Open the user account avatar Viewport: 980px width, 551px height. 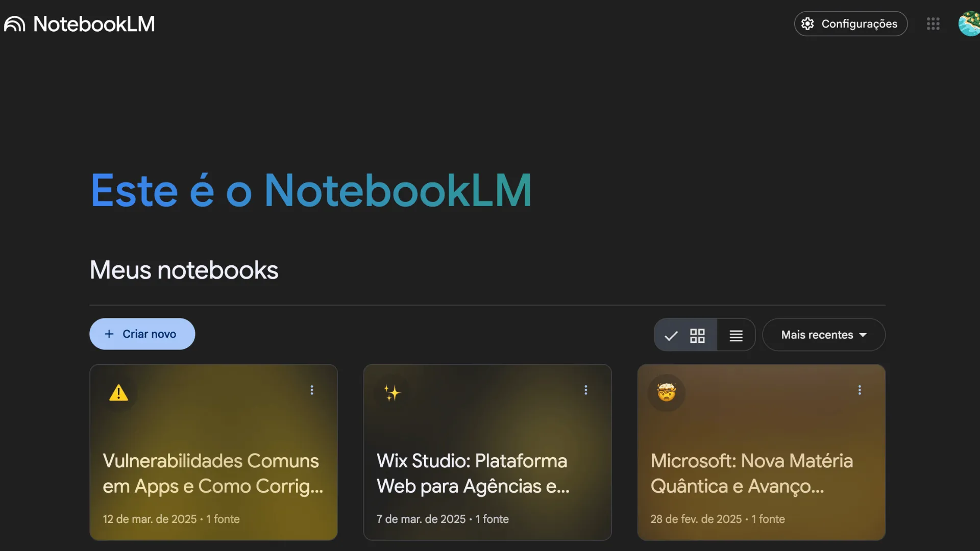point(969,23)
